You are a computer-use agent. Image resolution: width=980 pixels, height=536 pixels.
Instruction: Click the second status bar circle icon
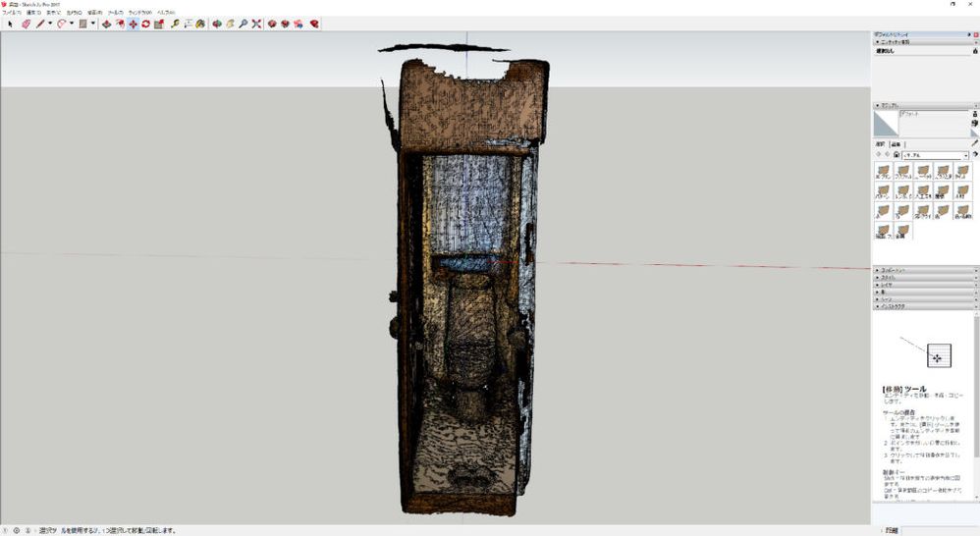[x=17, y=530]
